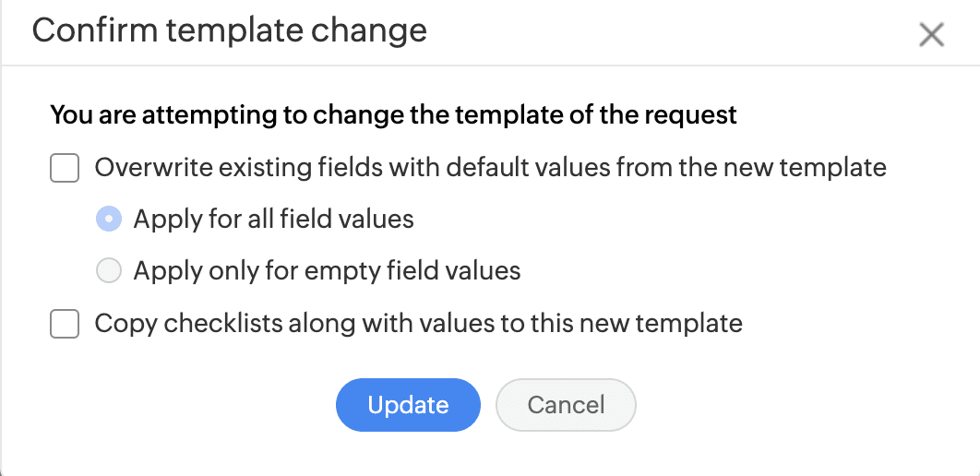Confirm the template change with Update

click(x=408, y=405)
